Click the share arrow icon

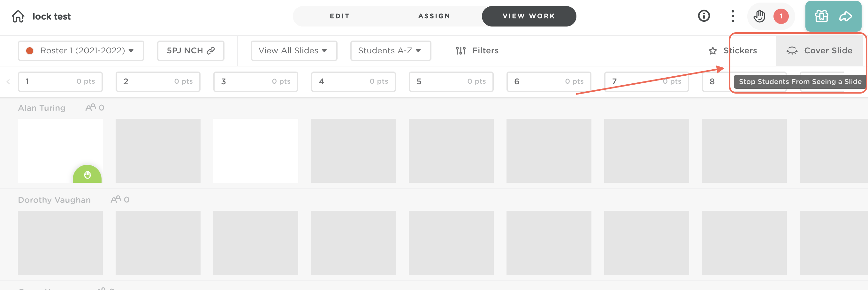tap(845, 16)
